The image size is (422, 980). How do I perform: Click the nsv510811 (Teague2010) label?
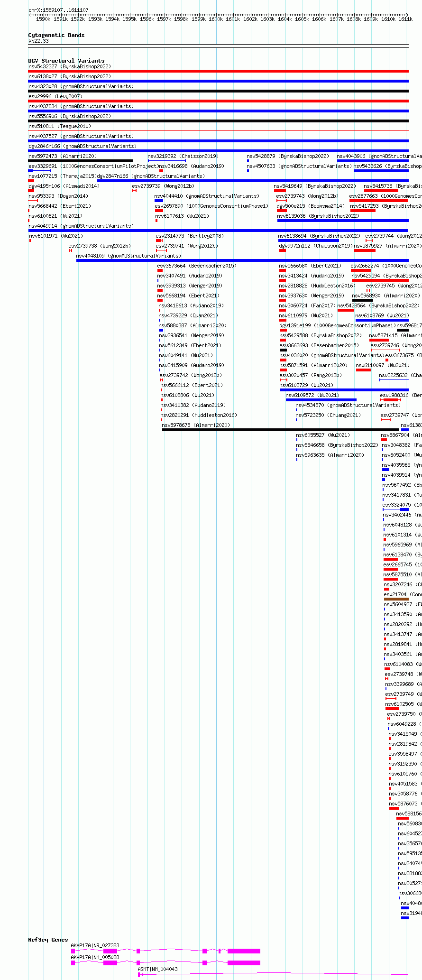[x=59, y=126]
